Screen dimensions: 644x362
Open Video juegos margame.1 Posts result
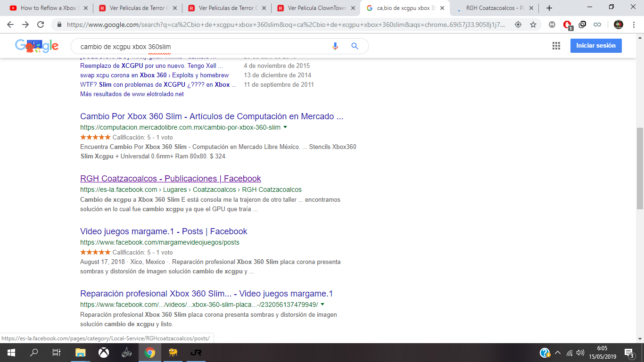coord(164,231)
